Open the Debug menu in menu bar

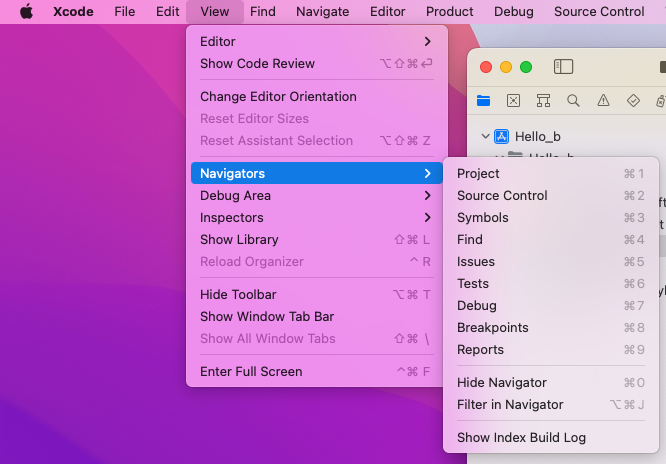[x=514, y=11]
